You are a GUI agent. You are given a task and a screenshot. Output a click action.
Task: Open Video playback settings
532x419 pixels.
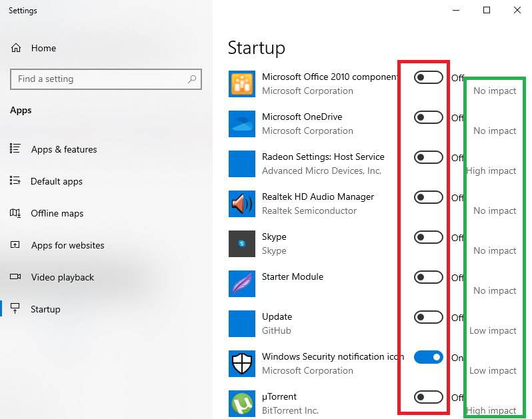[x=62, y=277]
